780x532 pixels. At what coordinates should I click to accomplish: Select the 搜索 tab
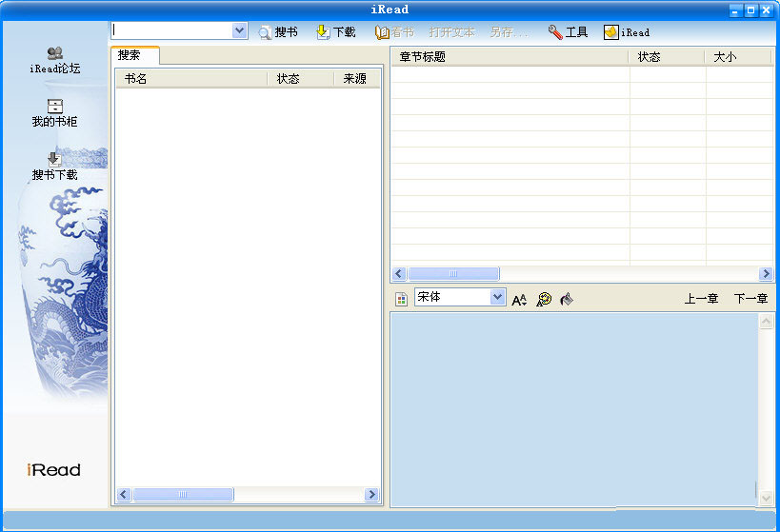click(x=130, y=55)
